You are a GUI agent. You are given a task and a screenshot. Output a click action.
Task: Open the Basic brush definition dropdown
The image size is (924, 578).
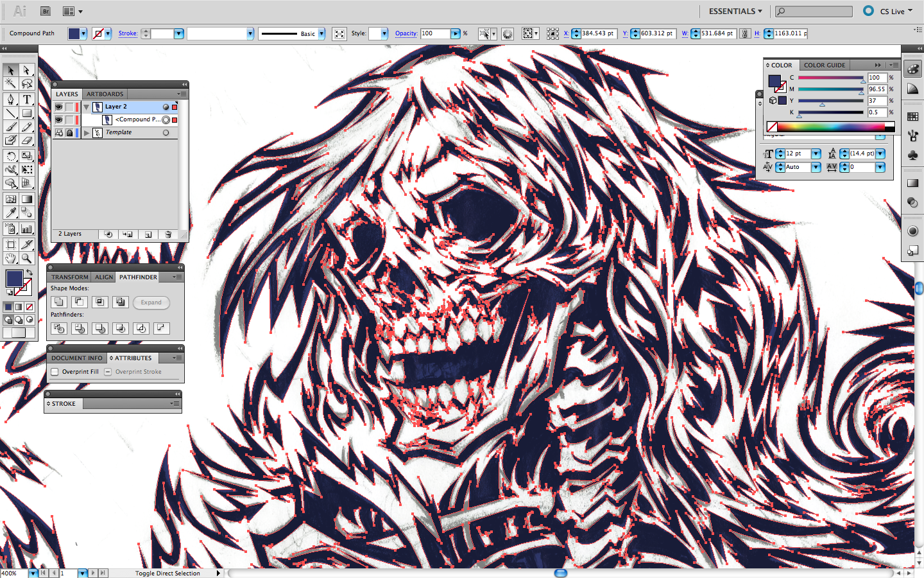[x=321, y=33]
